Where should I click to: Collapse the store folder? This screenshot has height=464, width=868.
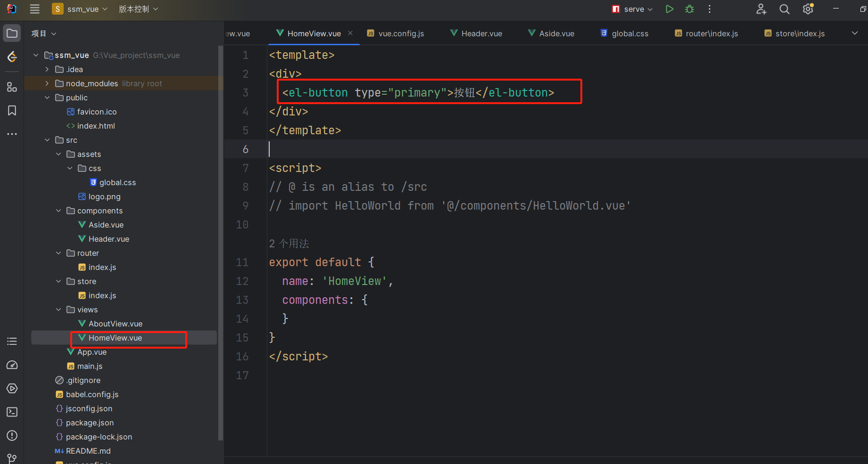coord(58,281)
